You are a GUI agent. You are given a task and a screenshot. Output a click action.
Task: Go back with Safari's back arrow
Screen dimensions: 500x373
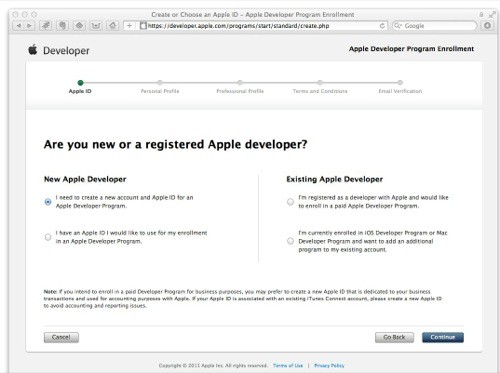click(19, 26)
